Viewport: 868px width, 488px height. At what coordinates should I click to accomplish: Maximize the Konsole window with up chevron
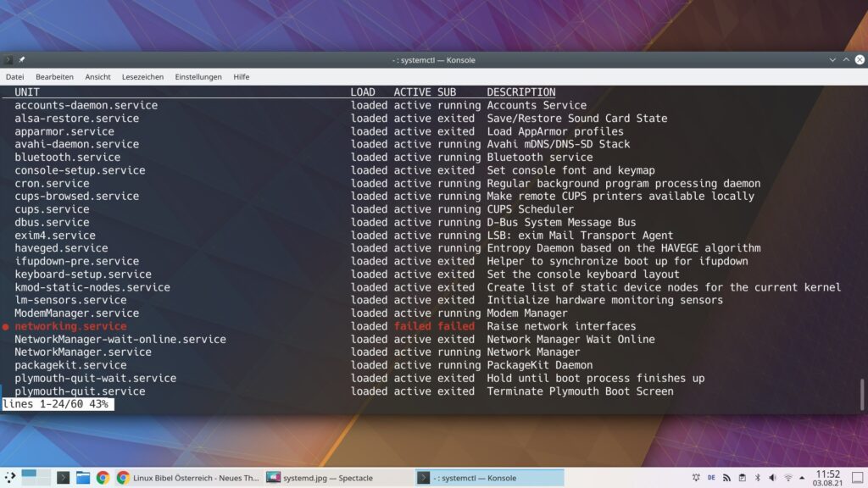(x=846, y=60)
